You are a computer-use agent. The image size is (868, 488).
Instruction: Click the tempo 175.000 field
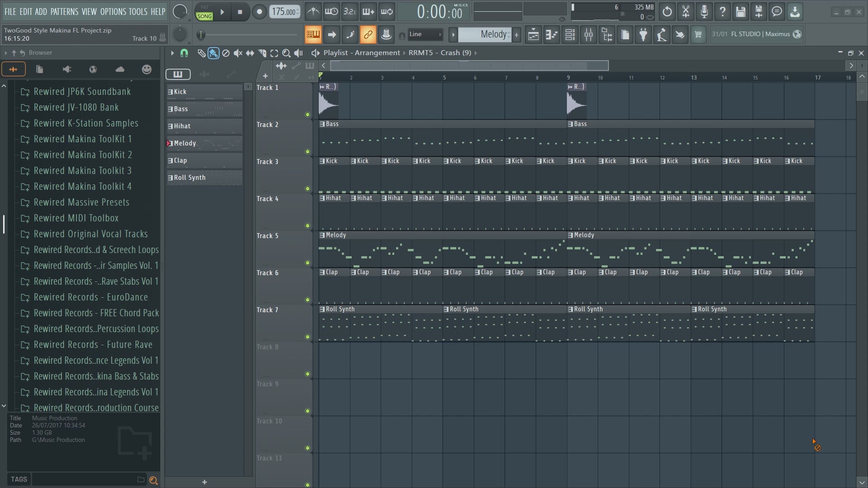(285, 12)
